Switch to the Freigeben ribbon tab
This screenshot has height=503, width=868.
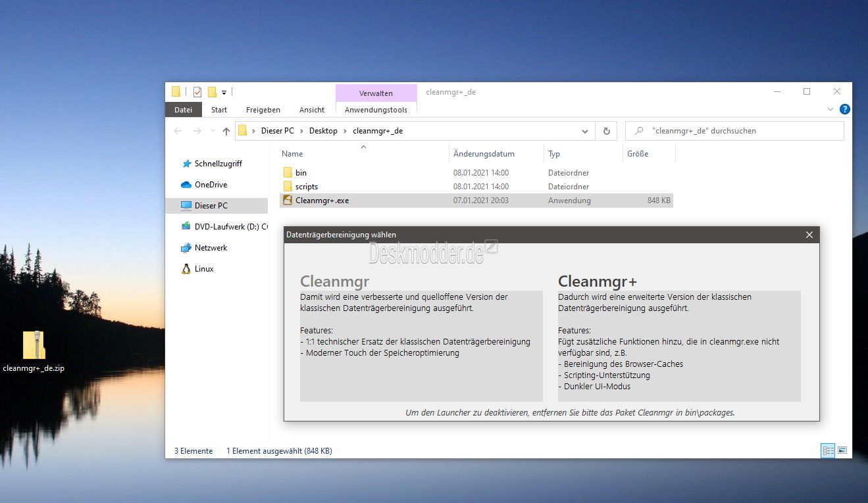click(x=263, y=110)
